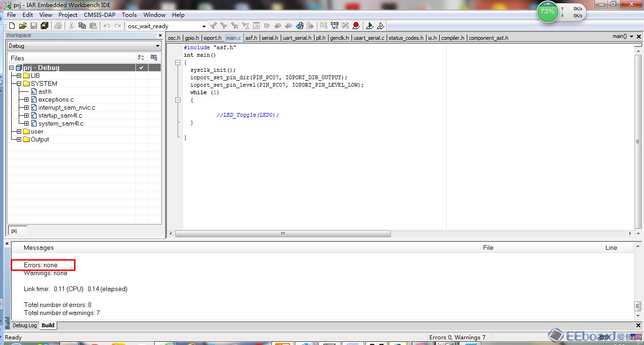Collapse the while loop code fold
644x345 pixels.
[178, 100]
